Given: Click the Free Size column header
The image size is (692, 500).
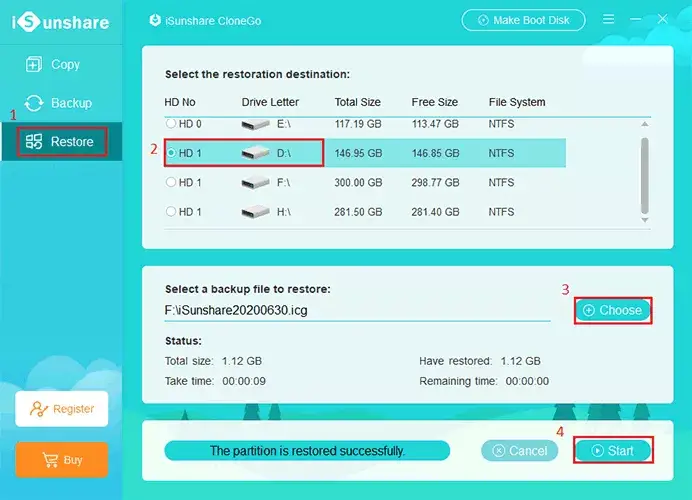Looking at the screenshot, I should 435,102.
